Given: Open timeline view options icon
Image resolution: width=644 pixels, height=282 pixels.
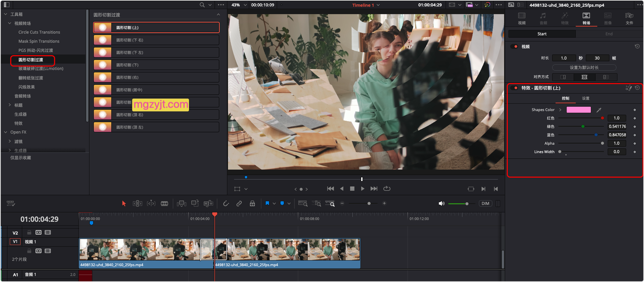Looking at the screenshot, I should click(11, 204).
